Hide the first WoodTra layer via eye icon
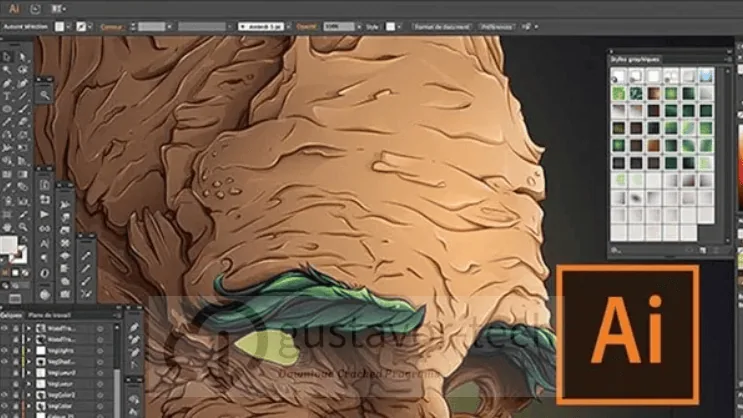 coord(5,328)
